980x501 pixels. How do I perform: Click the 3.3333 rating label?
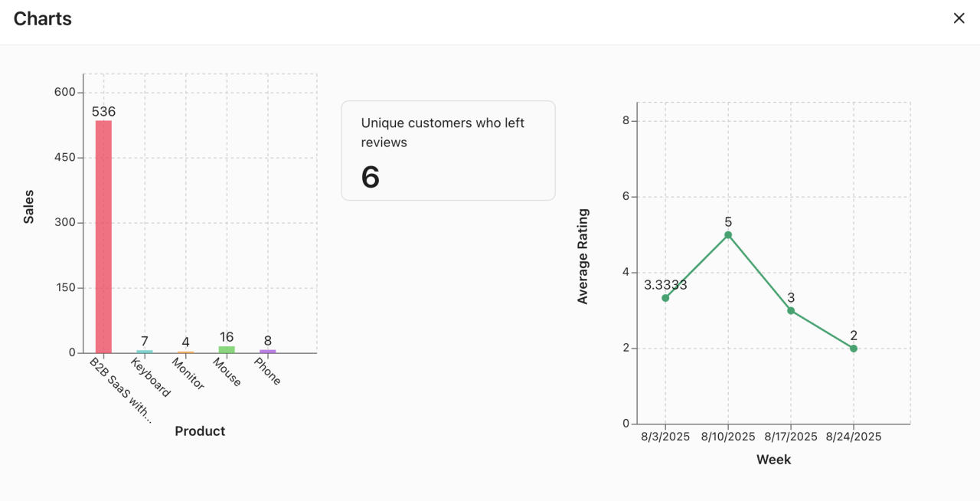[666, 284]
